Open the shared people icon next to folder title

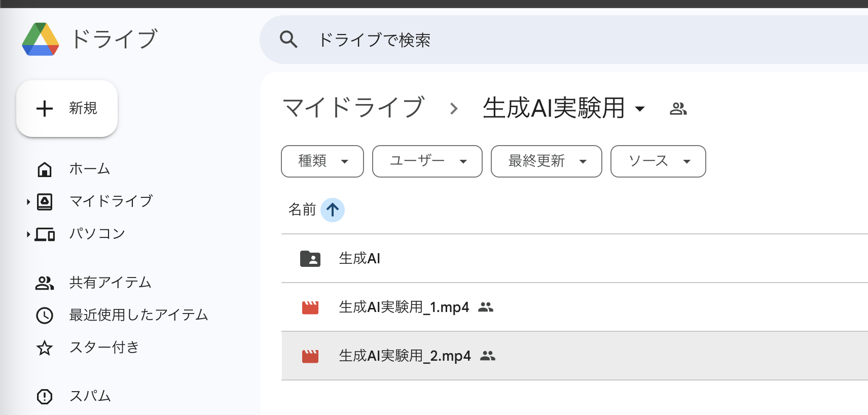(x=678, y=109)
